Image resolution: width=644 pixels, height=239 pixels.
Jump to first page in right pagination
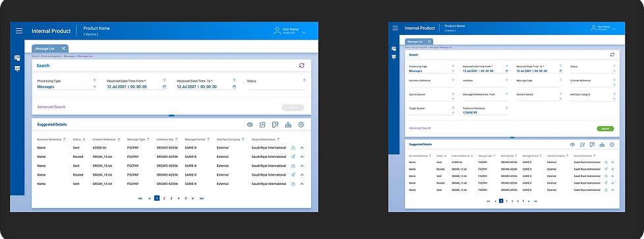point(488,201)
